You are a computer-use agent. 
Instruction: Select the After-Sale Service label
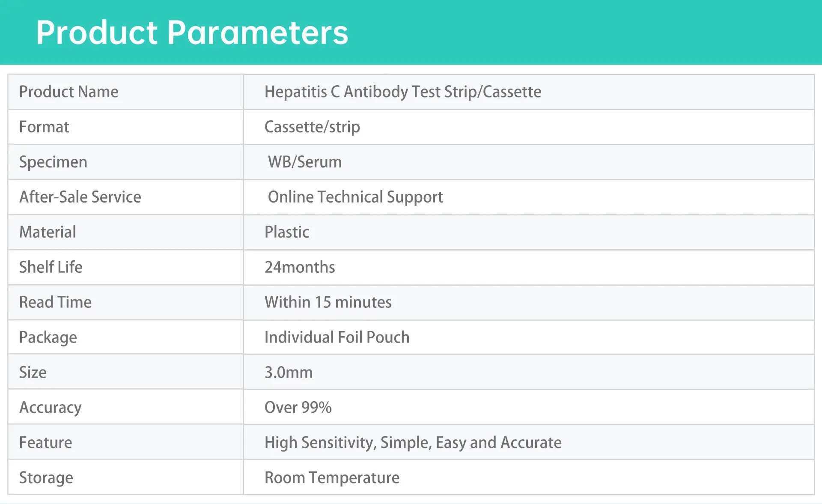80,197
